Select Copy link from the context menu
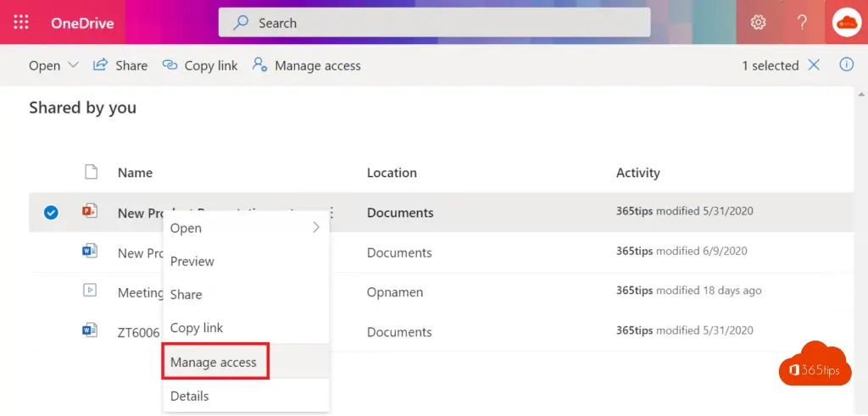The height and width of the screenshot is (416, 868). [x=197, y=328]
